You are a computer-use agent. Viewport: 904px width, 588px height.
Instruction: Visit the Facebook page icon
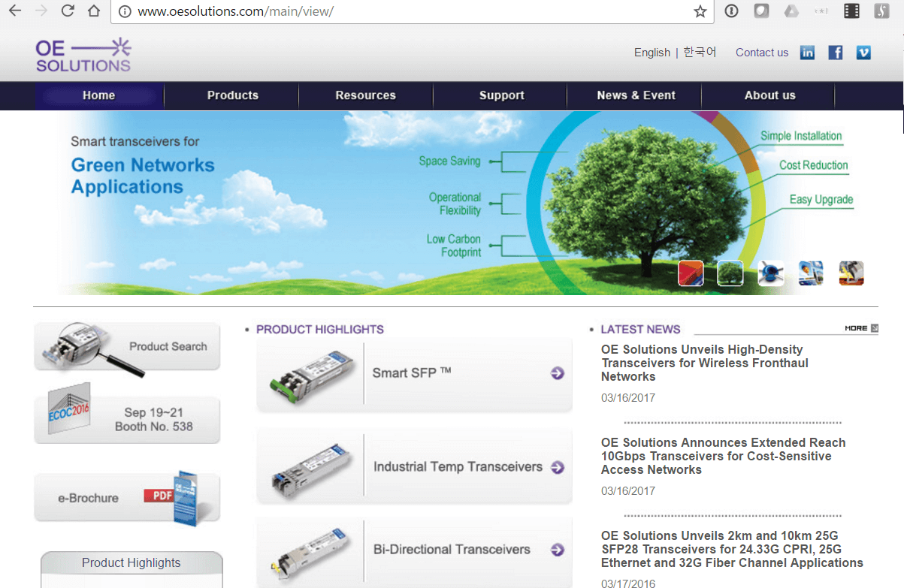pos(835,53)
